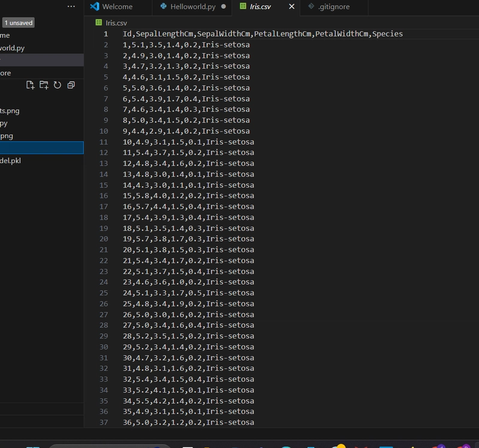Click row '33,5.2,4.1,1.5,0.1,Iris-setosa'
The height and width of the screenshot is (448, 479).
pyautogui.click(x=189, y=390)
